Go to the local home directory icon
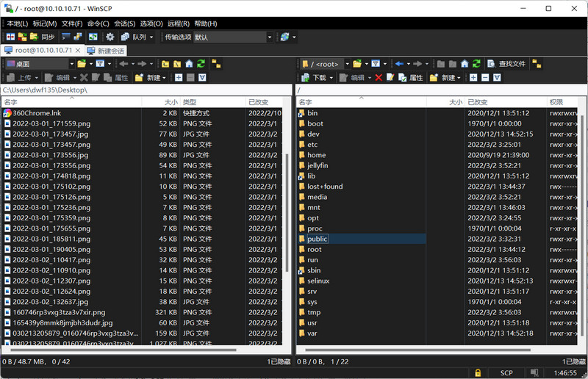This screenshot has width=588, height=379. 189,64
